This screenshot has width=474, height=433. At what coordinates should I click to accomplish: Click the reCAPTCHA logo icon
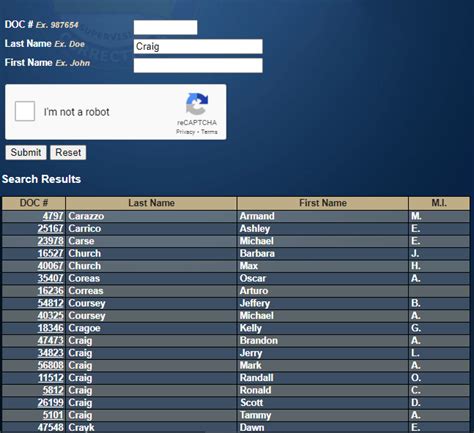pyautogui.click(x=197, y=104)
